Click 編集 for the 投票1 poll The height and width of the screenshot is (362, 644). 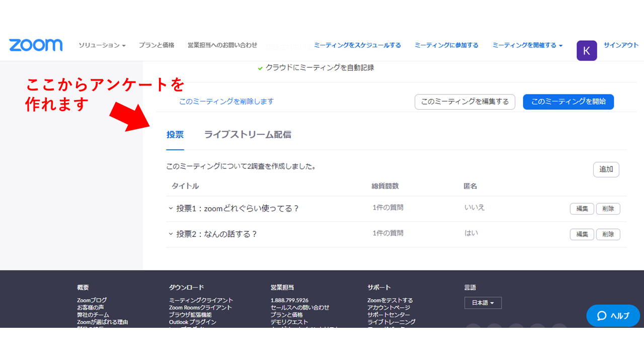point(582,209)
